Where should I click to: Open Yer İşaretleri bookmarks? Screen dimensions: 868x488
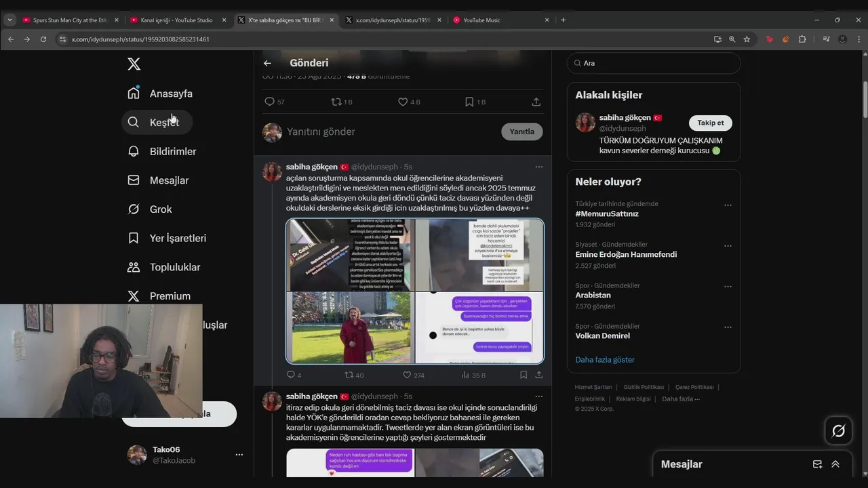pos(167,238)
